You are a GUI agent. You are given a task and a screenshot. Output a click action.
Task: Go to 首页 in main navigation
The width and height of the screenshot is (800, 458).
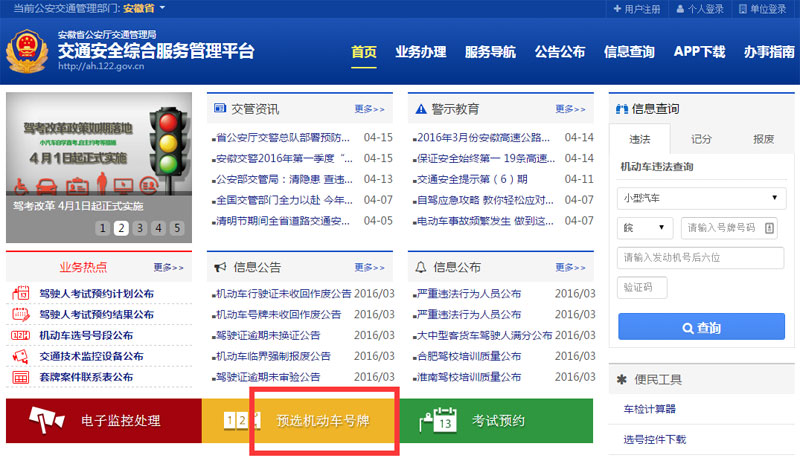click(x=364, y=52)
